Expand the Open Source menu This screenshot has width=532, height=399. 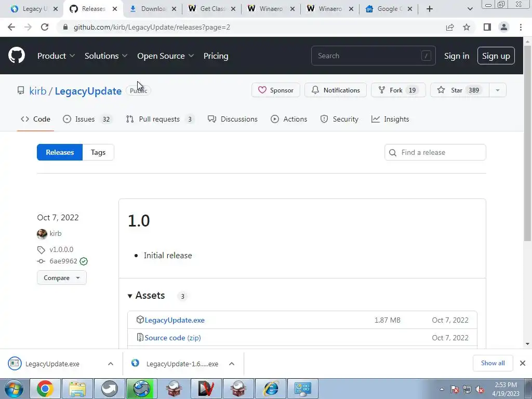pos(166,56)
